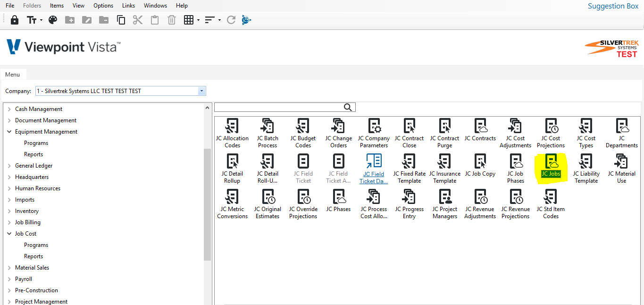Open JC Std Item Codes

tap(551, 204)
